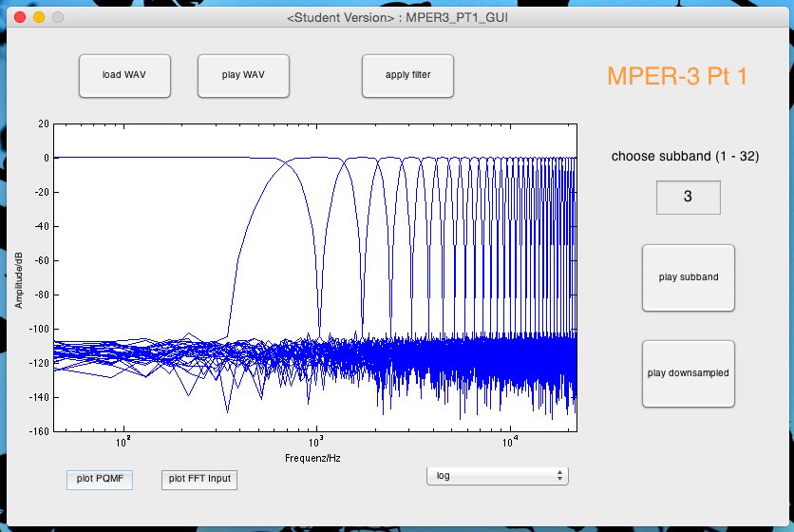Screen dimensions: 794x532
Task: Minimize the window with yellow button
Action: [39, 17]
